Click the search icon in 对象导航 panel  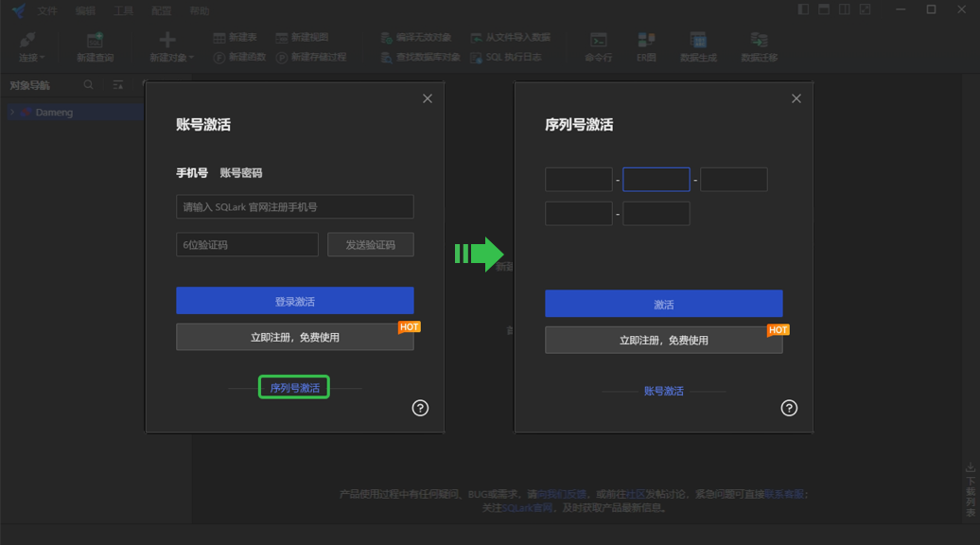click(88, 84)
